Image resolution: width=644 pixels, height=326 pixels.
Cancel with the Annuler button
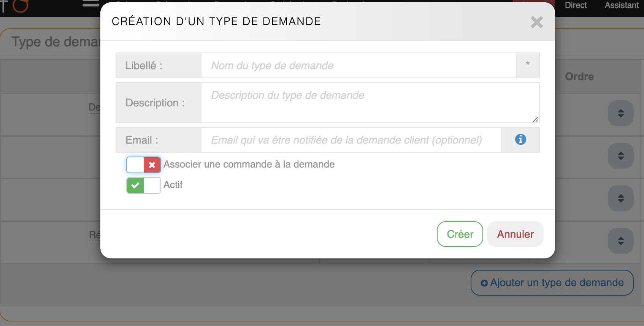click(x=515, y=234)
